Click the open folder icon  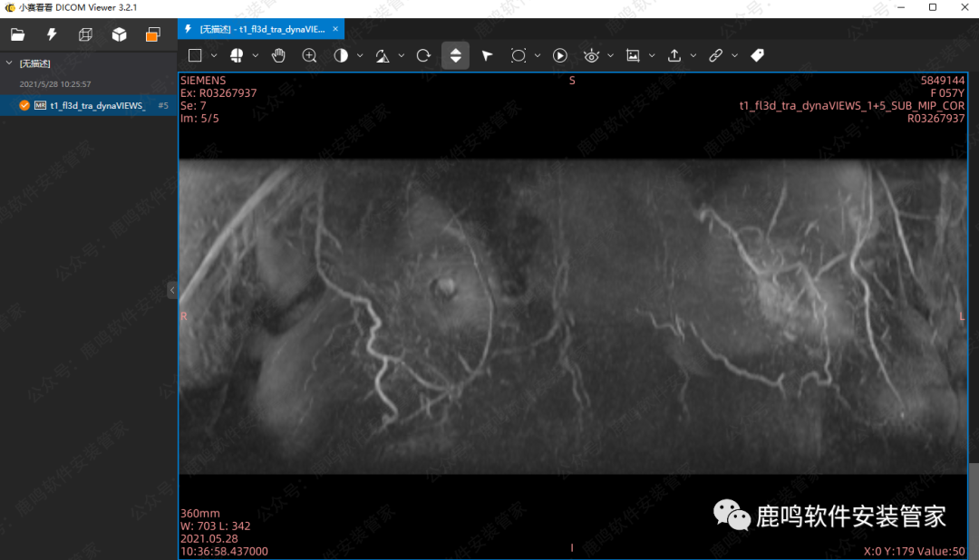(x=17, y=35)
